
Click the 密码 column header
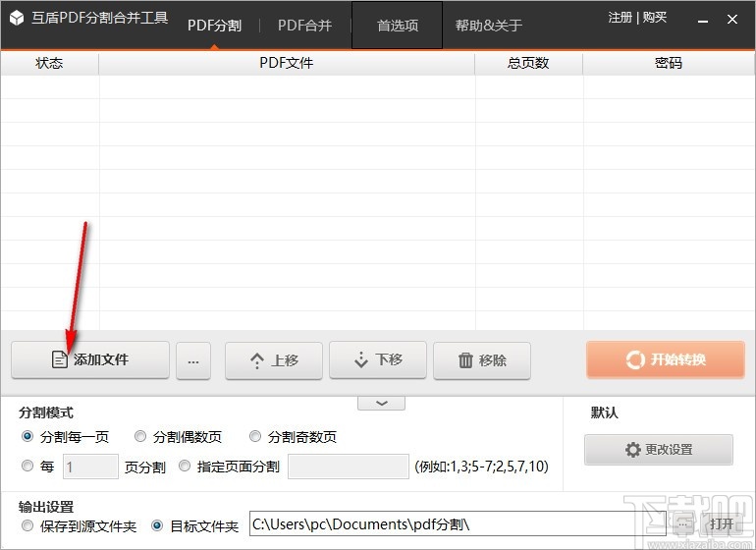click(x=669, y=63)
